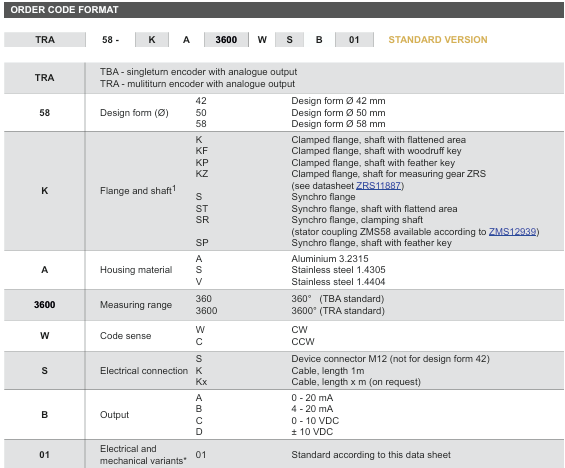This screenshot has width=565, height=468.
Task: Click 'Clamped flange, shaft with flattened area'
Action: [x=378, y=140]
